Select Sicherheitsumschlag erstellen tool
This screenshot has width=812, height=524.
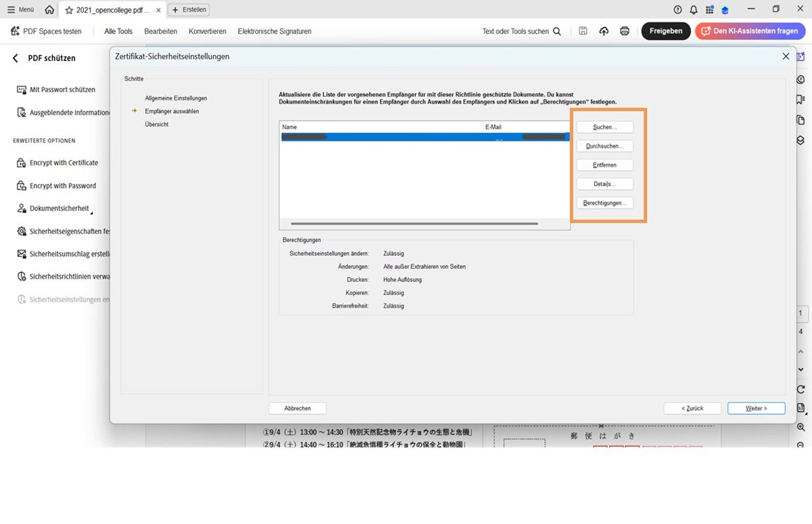(63, 254)
